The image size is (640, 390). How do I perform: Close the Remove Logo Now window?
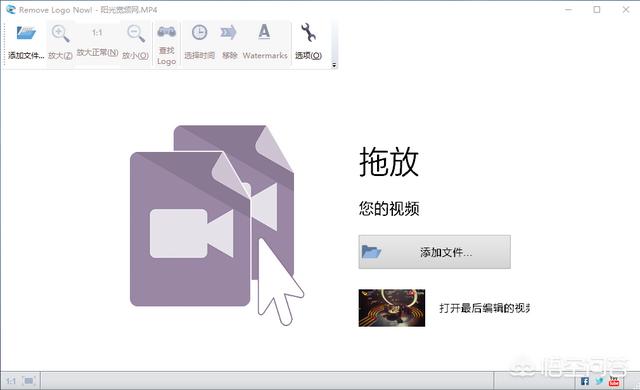[626, 9]
